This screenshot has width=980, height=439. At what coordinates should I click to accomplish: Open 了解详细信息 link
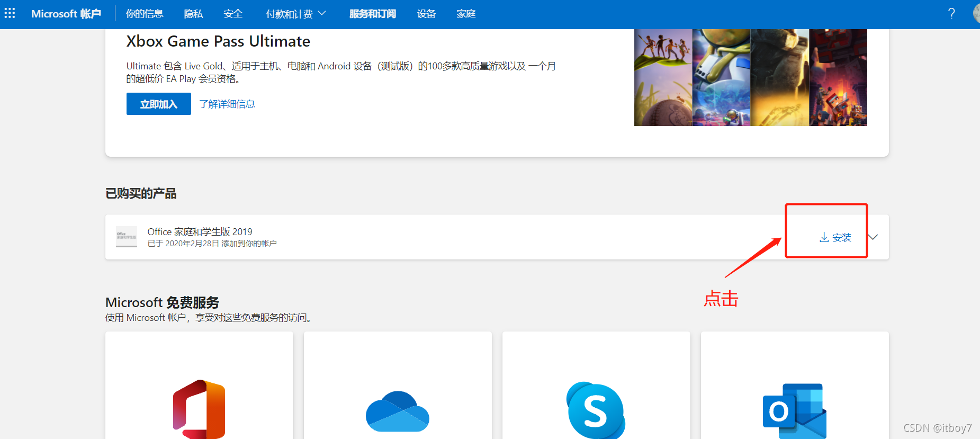(227, 104)
